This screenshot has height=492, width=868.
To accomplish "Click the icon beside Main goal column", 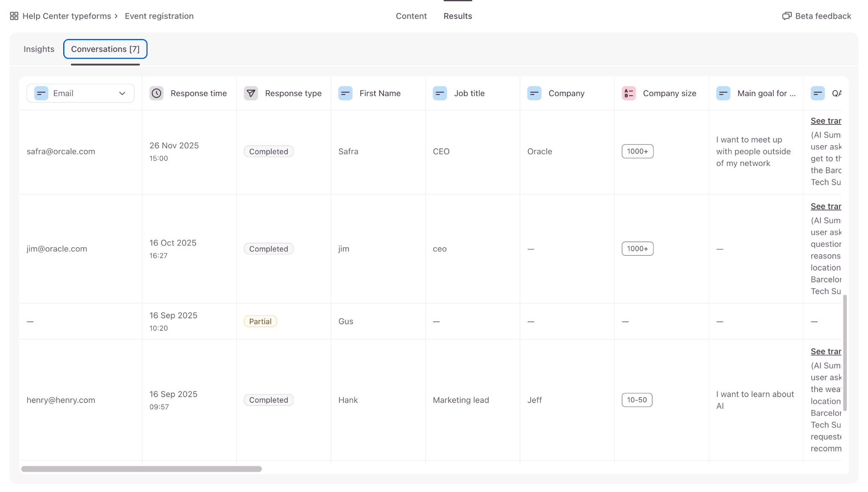I will [x=723, y=93].
